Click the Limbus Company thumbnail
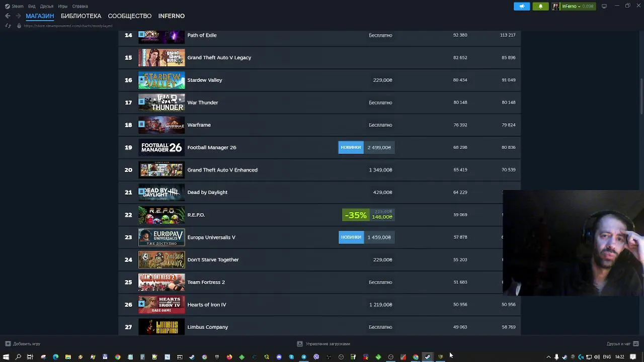Viewport: 644px width, 362px height. (162, 327)
